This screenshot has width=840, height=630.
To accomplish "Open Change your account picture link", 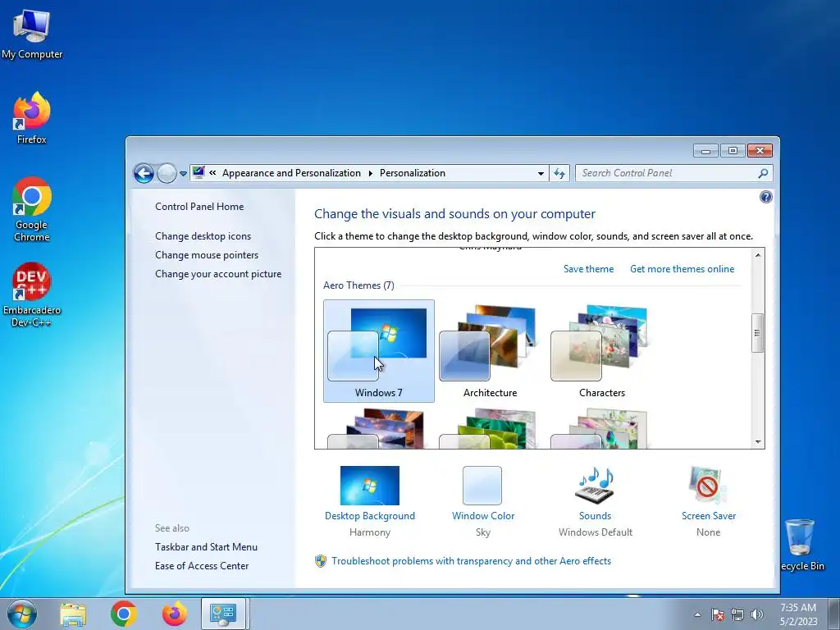I will pyautogui.click(x=218, y=274).
